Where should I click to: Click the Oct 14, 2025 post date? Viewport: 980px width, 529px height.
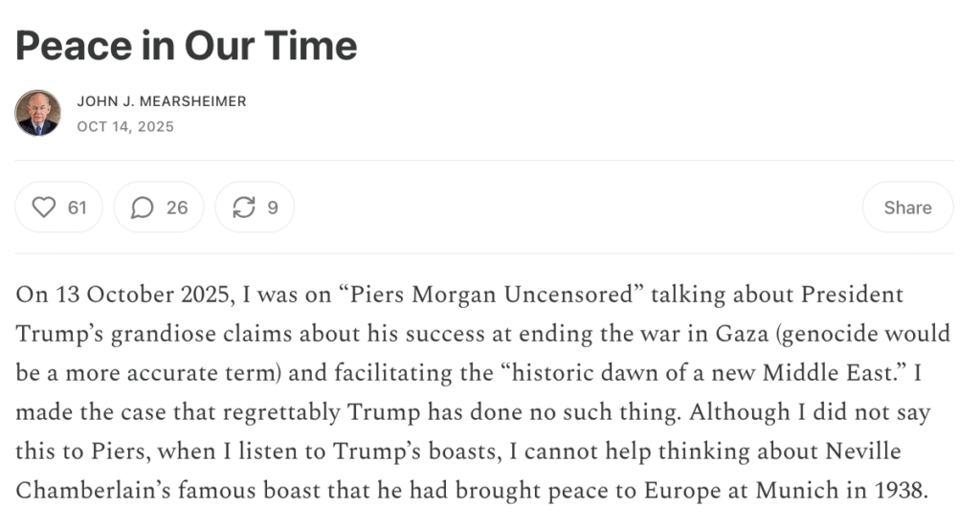124,125
